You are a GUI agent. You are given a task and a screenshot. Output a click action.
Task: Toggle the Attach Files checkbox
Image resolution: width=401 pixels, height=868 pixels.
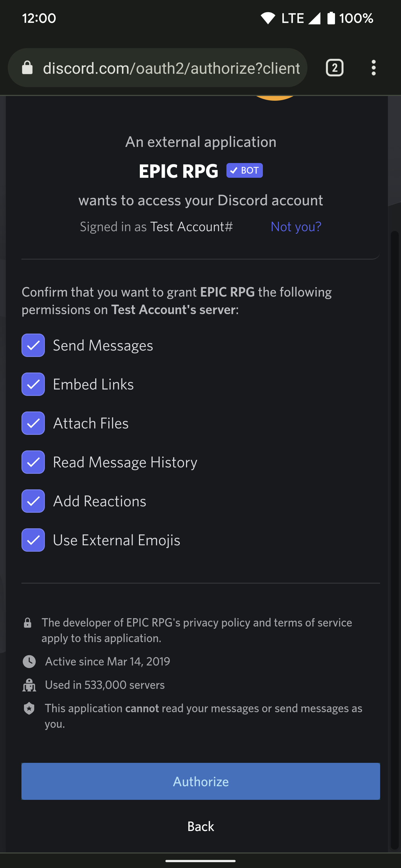coord(33,423)
